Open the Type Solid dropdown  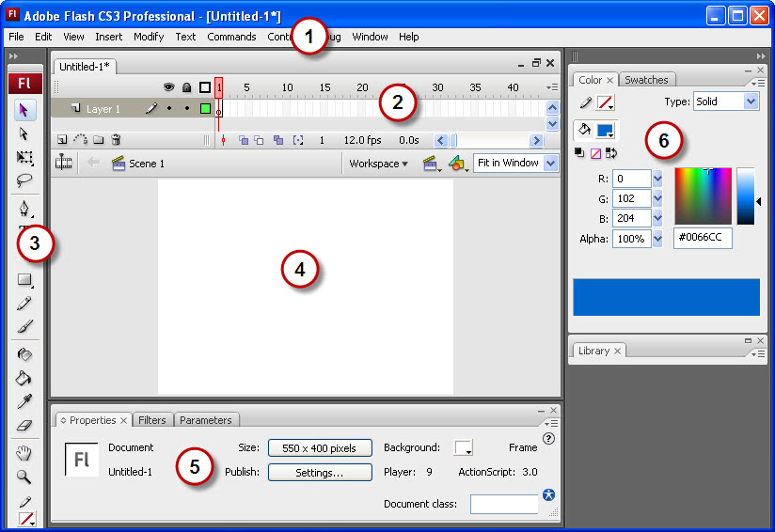[751, 102]
